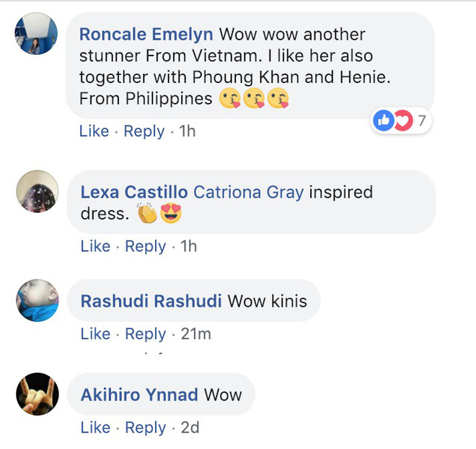Click Roncale Emelyn's profile avatar
Image resolution: width=476 pixels, height=449 pixels.
36,33
